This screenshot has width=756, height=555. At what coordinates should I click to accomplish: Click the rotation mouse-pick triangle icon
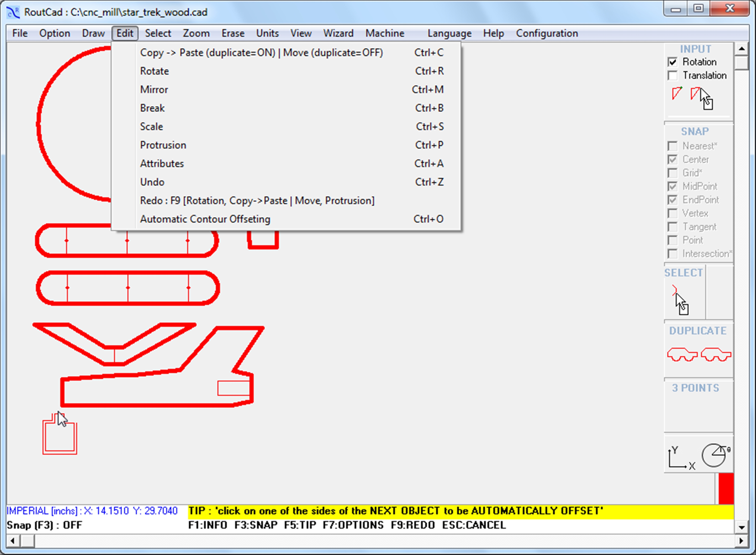click(x=701, y=97)
